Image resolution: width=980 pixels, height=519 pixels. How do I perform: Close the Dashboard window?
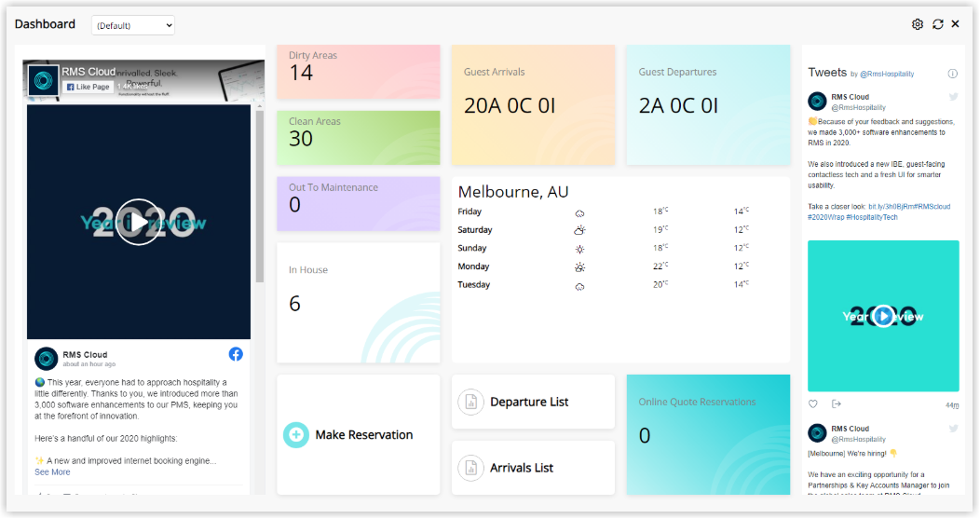click(955, 24)
